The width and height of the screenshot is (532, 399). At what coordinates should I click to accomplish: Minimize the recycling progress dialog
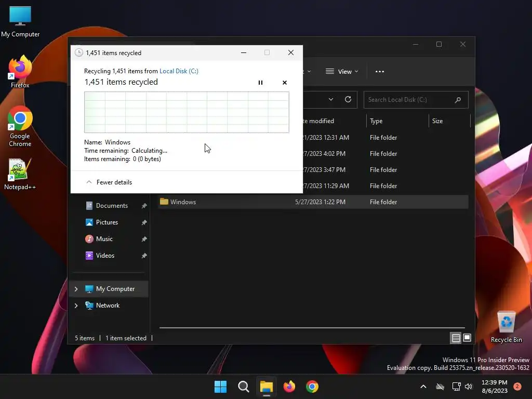point(244,52)
